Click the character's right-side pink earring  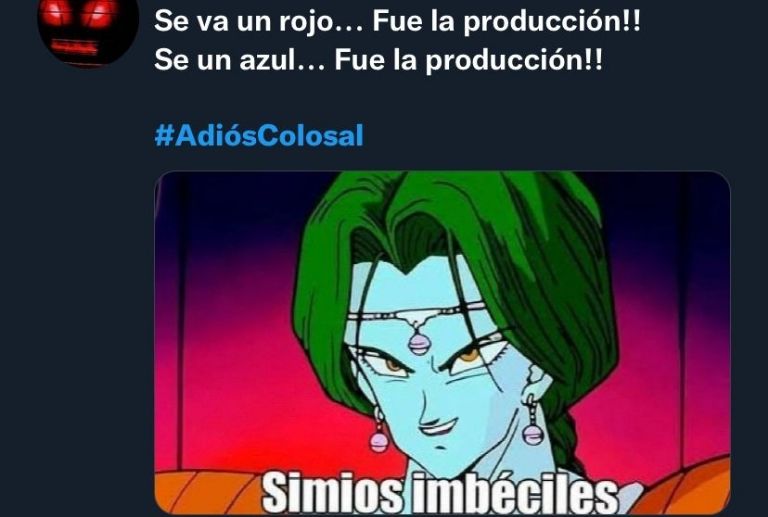[x=533, y=426]
